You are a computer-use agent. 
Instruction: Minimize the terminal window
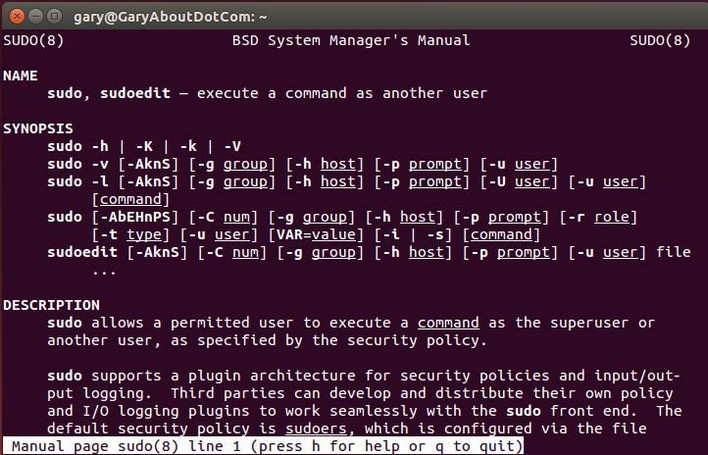(x=36, y=17)
